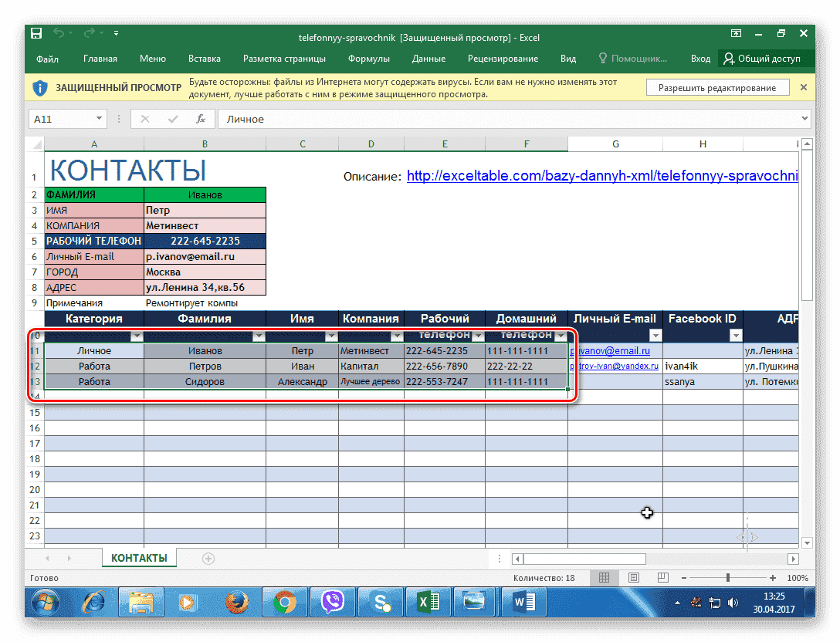Click the Save icon in quick access toolbar
Screen dimensions: 840x642
coord(36,32)
